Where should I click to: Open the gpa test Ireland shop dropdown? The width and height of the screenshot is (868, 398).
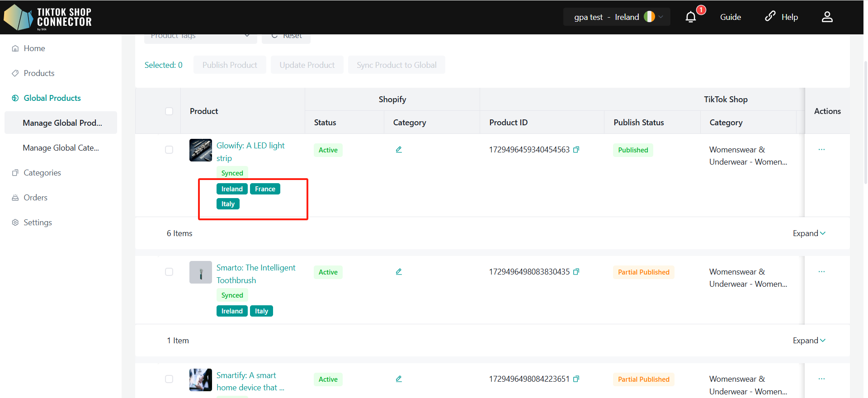click(x=617, y=17)
